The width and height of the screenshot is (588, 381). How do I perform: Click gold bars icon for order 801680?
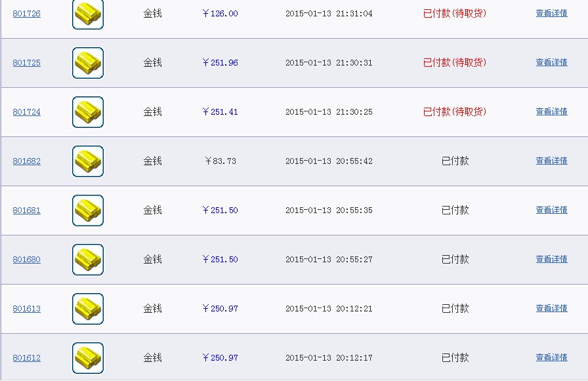coord(88,260)
